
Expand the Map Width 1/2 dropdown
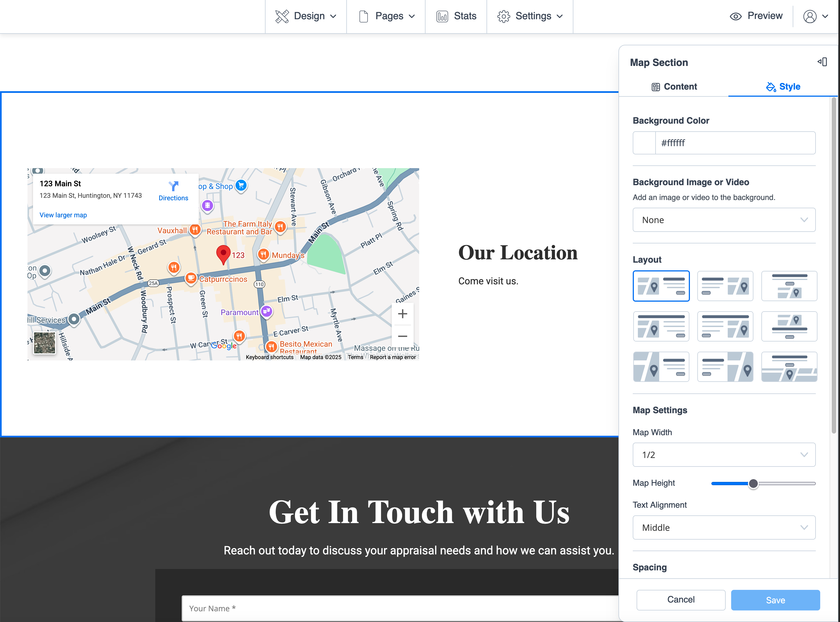point(724,455)
